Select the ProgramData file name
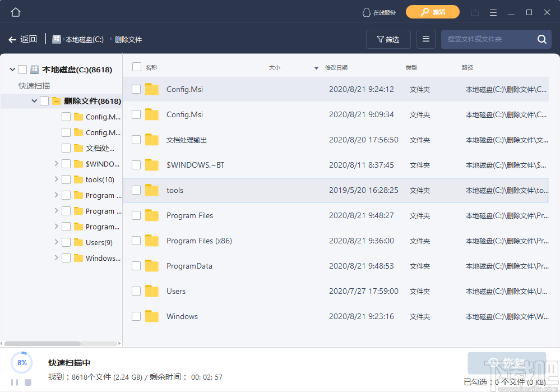 click(189, 266)
